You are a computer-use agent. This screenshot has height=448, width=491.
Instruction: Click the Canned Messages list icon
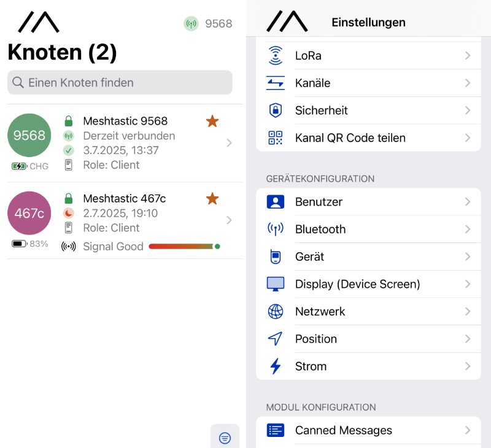pos(275,430)
